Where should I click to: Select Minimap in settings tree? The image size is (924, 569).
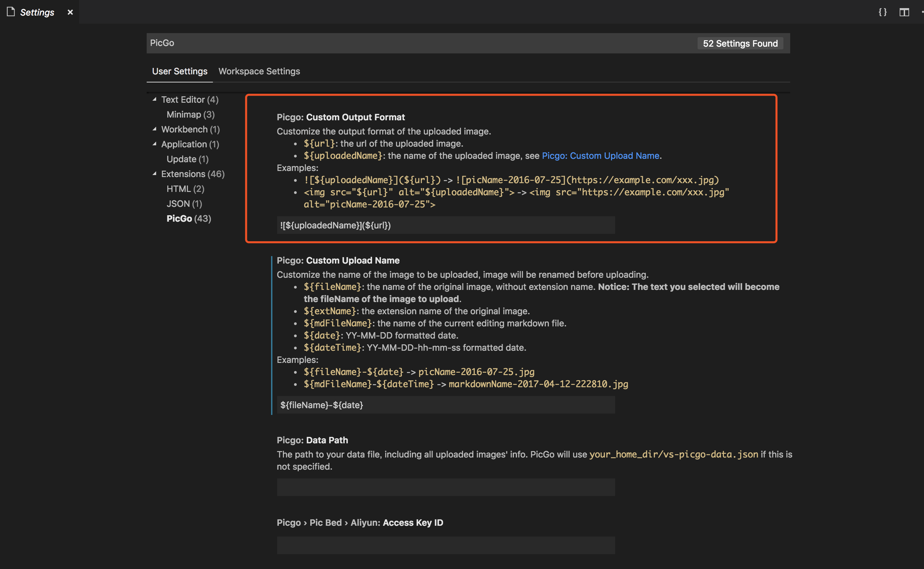click(191, 115)
